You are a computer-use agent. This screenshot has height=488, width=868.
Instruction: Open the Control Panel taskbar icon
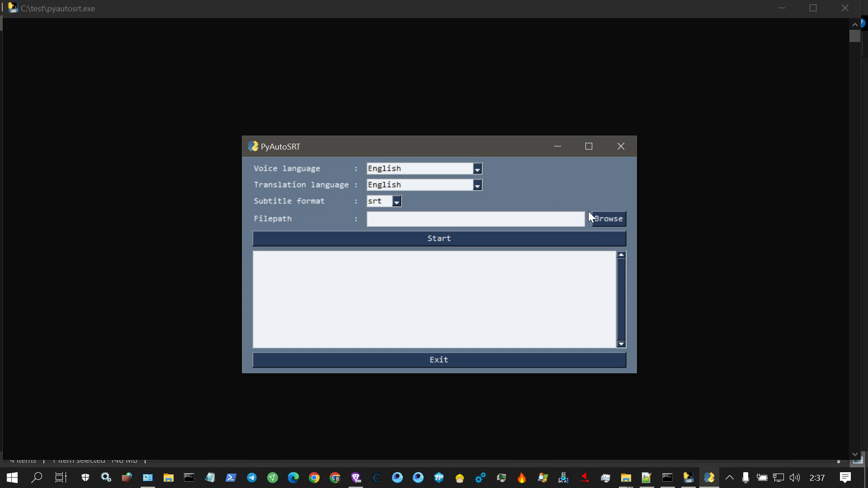[147, 478]
